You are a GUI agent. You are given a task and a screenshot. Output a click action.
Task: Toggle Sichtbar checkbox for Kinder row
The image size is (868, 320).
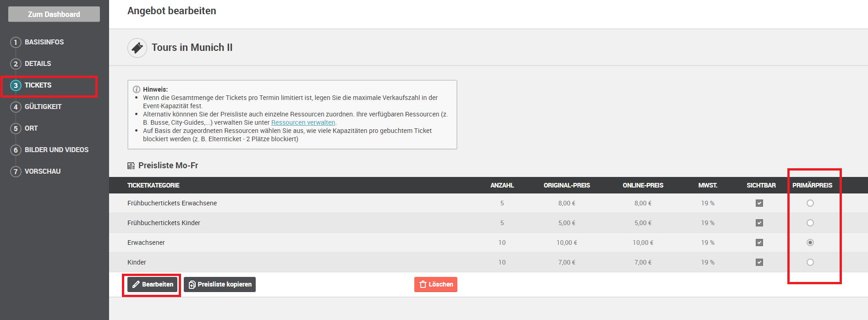(759, 262)
